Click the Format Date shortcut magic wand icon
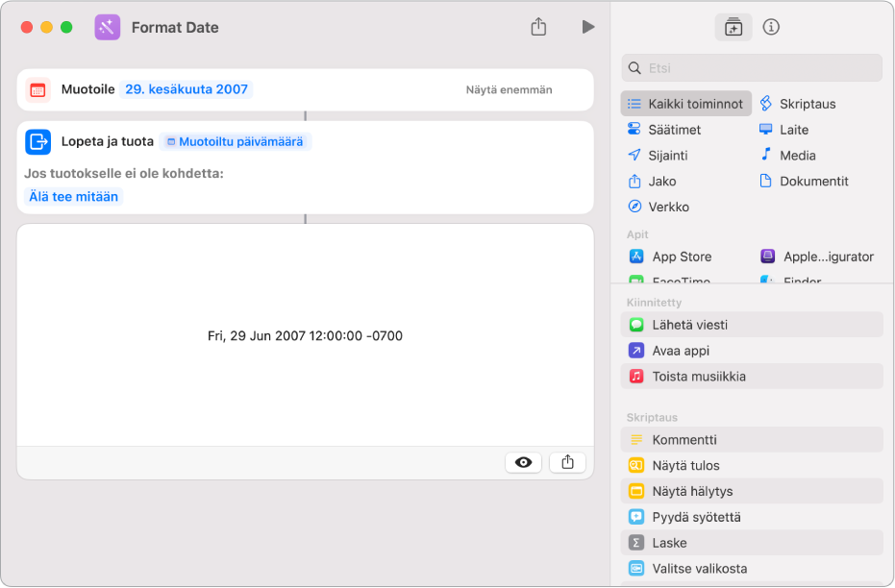The width and height of the screenshot is (895, 588). pyautogui.click(x=108, y=27)
